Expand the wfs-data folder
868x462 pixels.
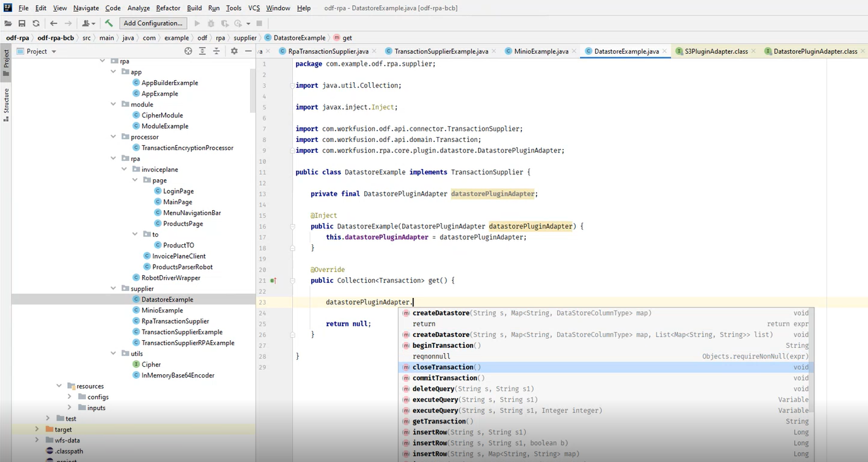(x=37, y=440)
